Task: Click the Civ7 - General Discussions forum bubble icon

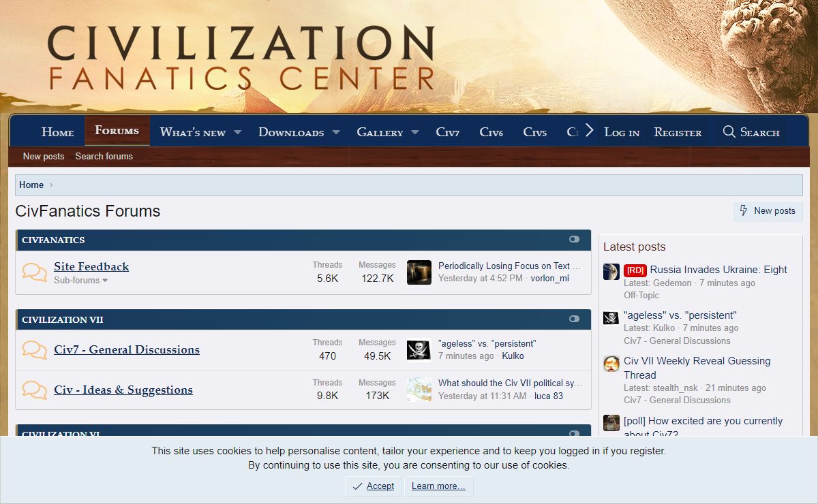Action: coord(35,350)
